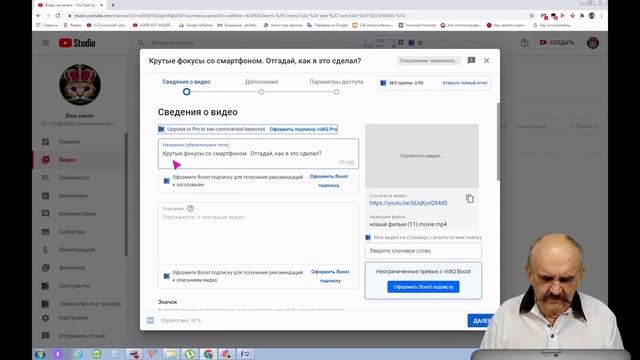The image size is (640, 360).
Task: Open the help question-mark icon in Studio header
Action: point(524,42)
